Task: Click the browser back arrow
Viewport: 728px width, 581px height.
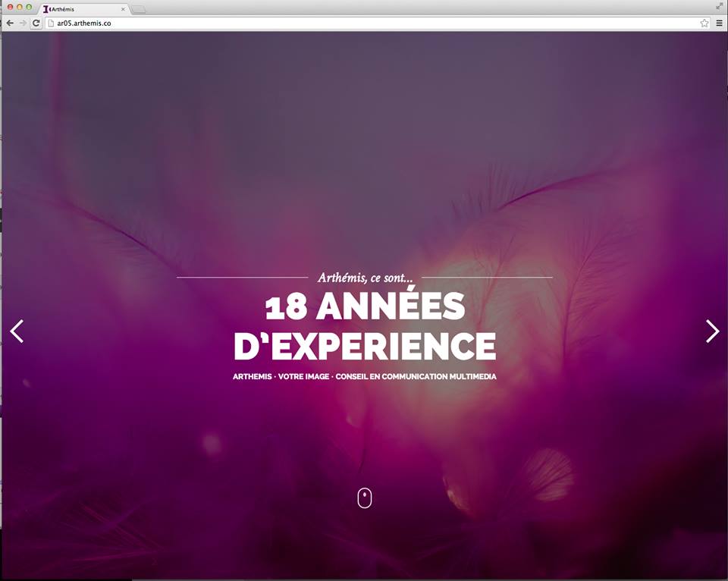Action: 10,23
